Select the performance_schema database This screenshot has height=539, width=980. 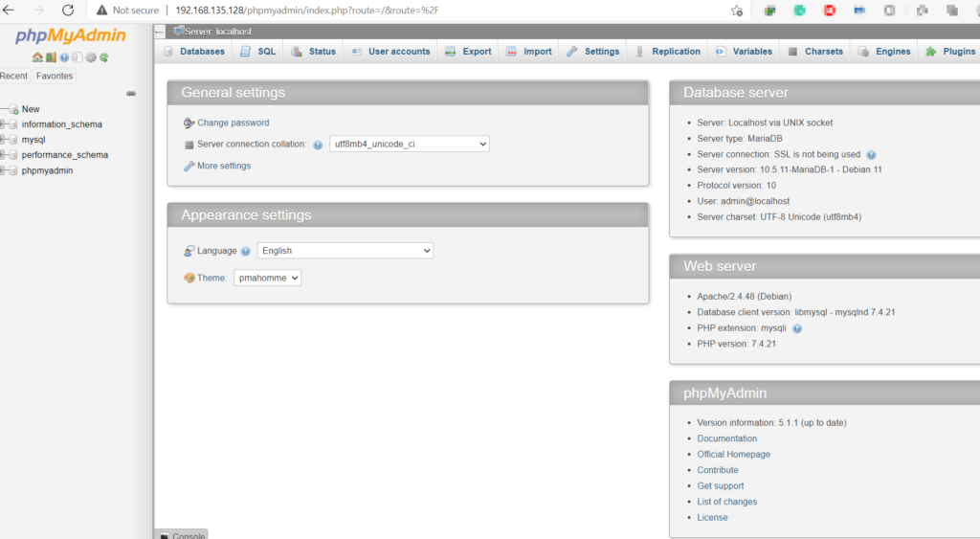coord(65,155)
